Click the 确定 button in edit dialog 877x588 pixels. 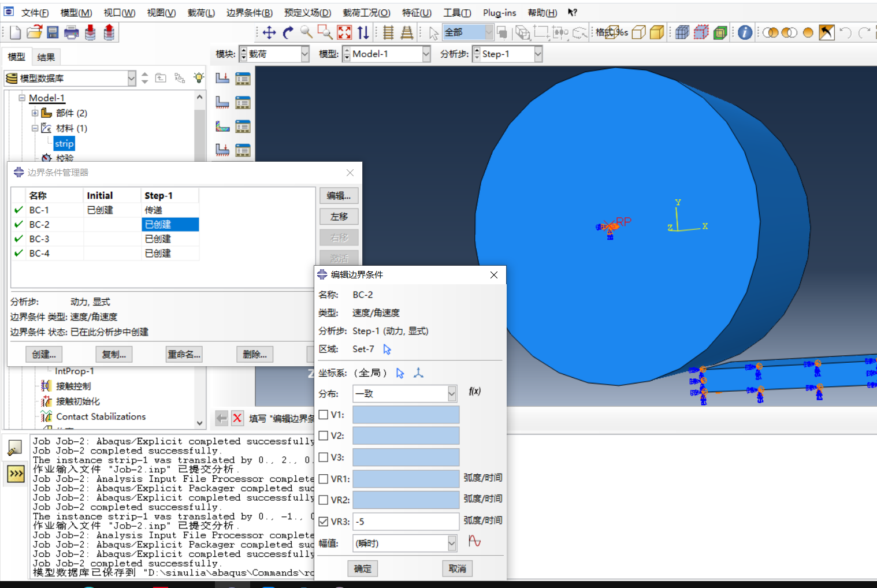coord(363,569)
